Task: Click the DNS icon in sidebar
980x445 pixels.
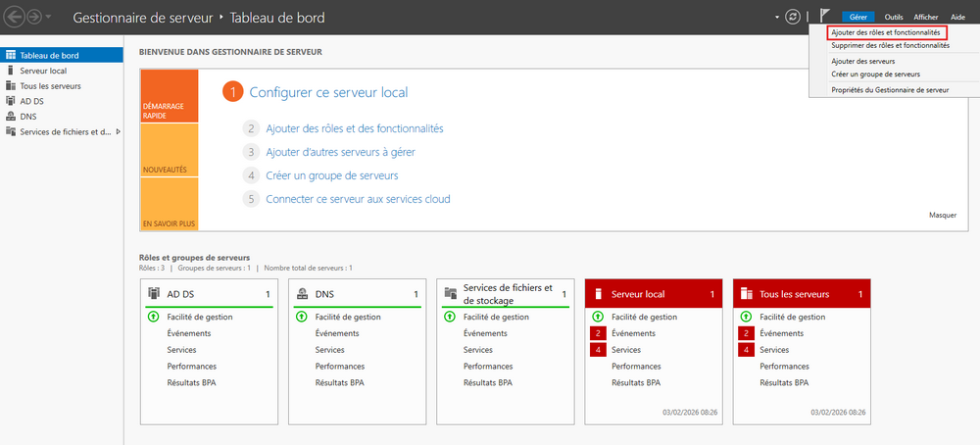Action: (11, 116)
